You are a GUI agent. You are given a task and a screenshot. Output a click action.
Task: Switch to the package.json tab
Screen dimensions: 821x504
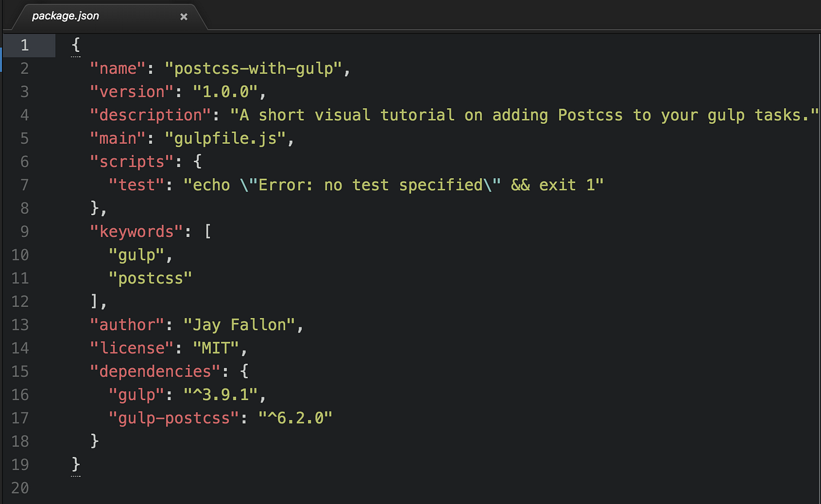pos(67,16)
